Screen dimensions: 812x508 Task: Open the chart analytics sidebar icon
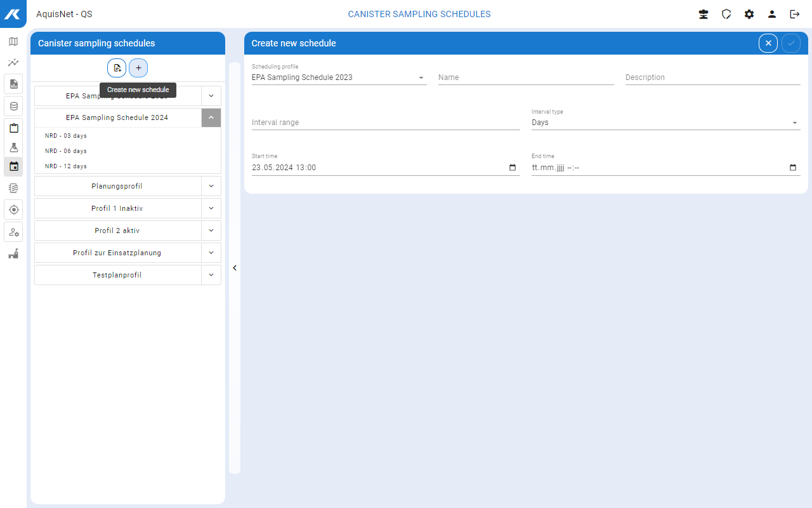(13, 63)
